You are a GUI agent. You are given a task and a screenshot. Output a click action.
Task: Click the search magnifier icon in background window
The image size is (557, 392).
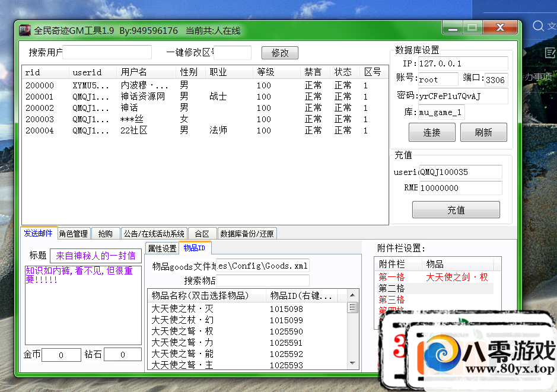tap(538, 26)
